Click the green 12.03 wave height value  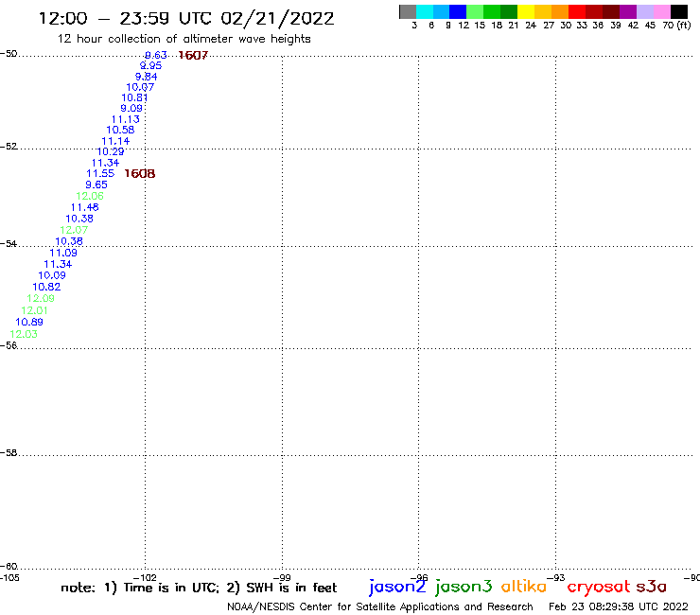(24, 334)
